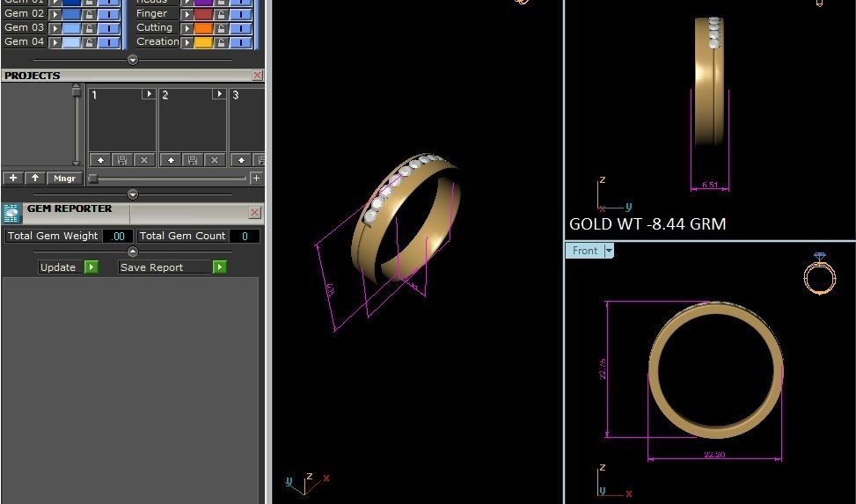Collapse Projects panel with circle arrow above Gem Reporter
Image resolution: width=856 pixels, height=504 pixels.
click(x=133, y=195)
